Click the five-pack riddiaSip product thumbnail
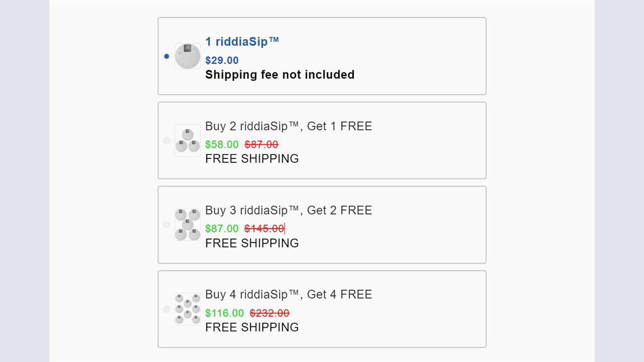 (188, 225)
